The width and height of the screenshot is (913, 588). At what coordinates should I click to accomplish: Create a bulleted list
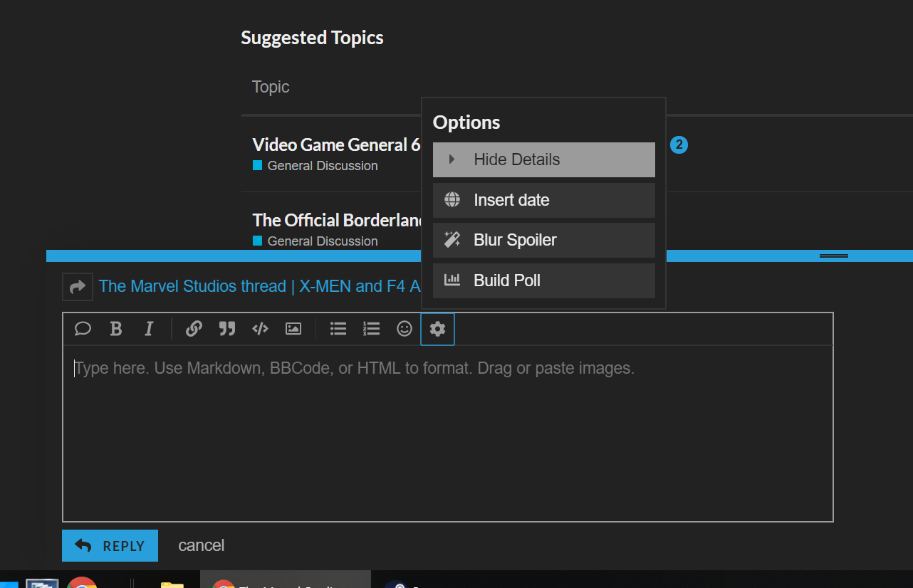click(x=338, y=329)
